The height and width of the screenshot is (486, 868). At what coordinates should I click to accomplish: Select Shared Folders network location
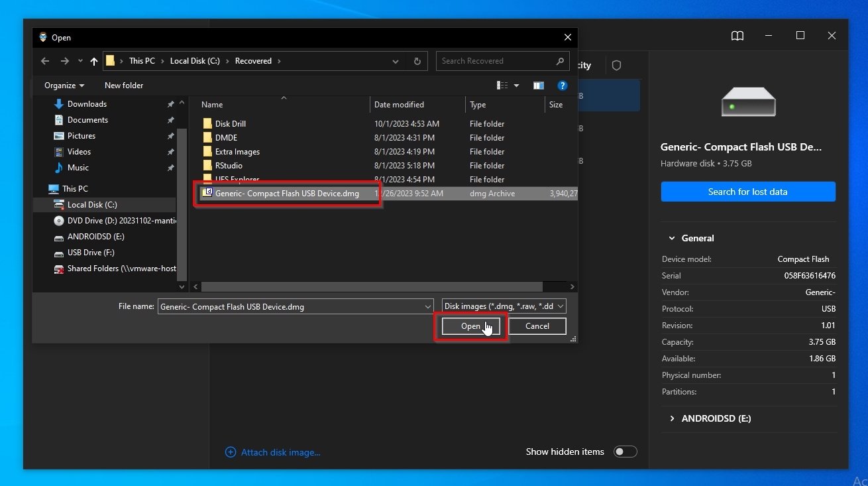tap(121, 269)
